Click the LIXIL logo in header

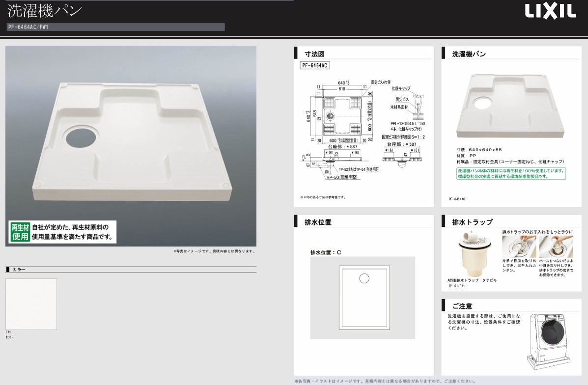tap(550, 12)
